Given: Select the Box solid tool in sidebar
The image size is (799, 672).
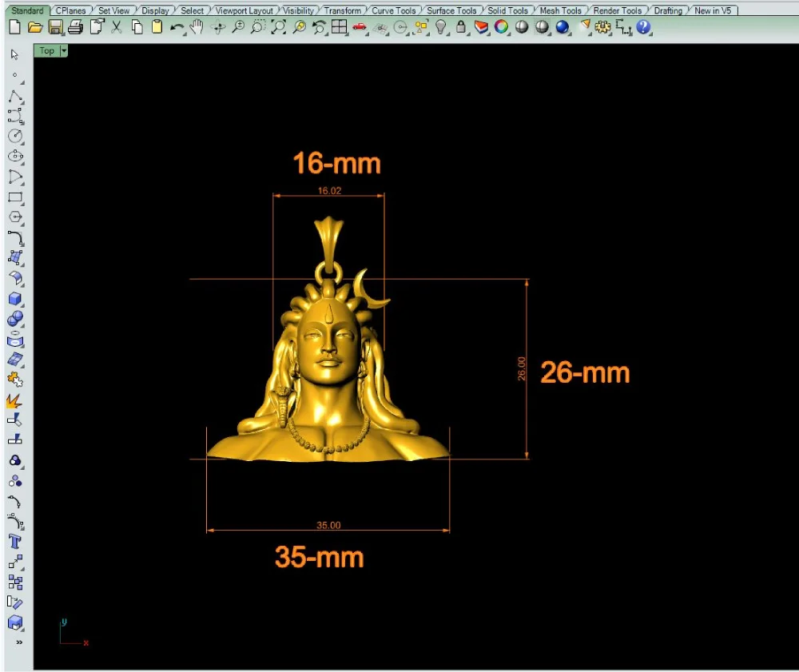Looking at the screenshot, I should [15, 299].
